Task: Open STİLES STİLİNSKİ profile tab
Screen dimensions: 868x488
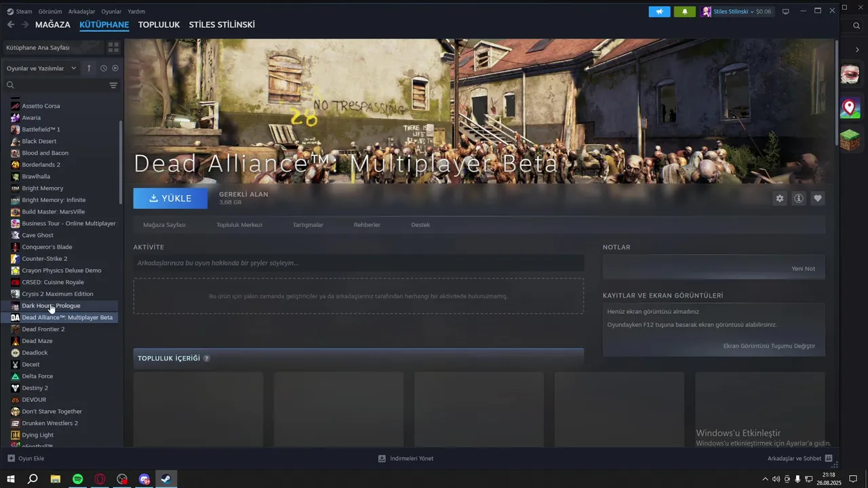Action: (x=222, y=24)
